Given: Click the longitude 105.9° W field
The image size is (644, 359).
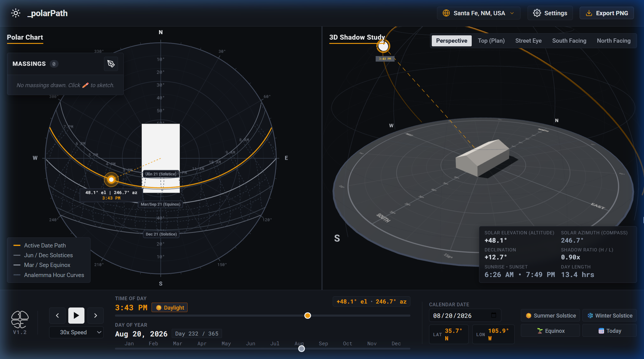Looking at the screenshot, I should click(493, 334).
